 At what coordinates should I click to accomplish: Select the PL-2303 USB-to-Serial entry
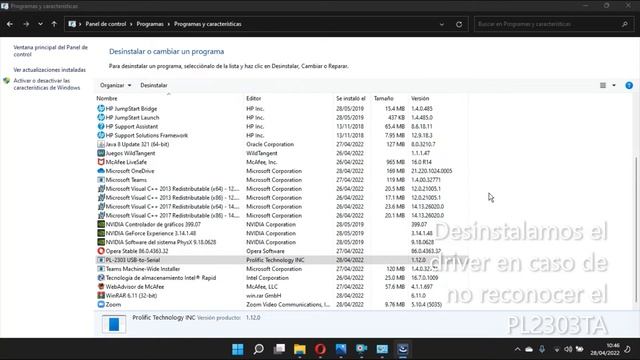pos(281,260)
